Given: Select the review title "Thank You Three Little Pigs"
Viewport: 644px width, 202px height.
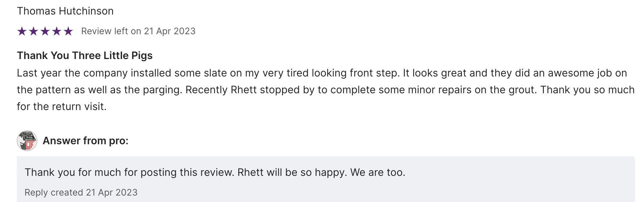Looking at the screenshot, I should 85,56.
